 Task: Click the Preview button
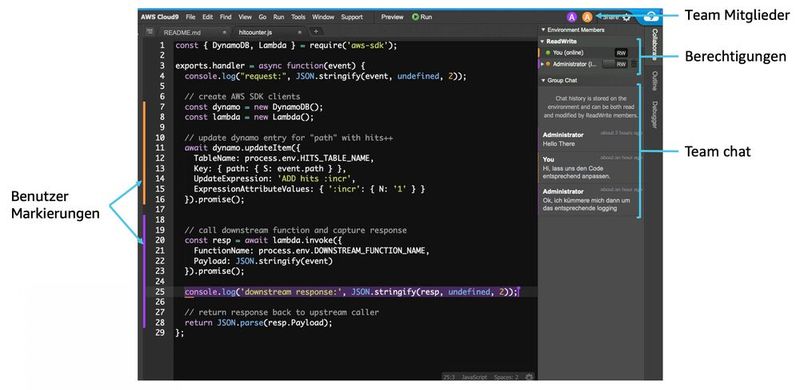tap(392, 17)
